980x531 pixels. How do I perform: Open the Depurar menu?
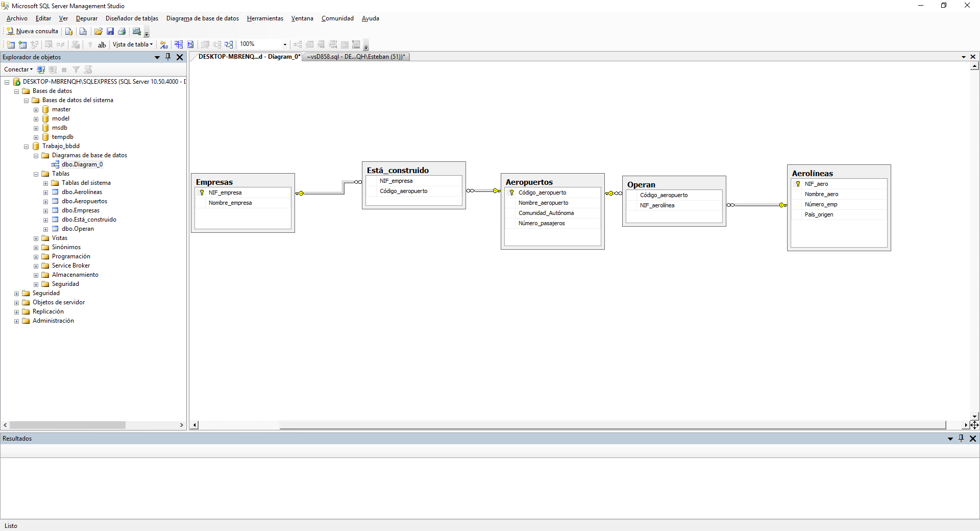pos(87,18)
